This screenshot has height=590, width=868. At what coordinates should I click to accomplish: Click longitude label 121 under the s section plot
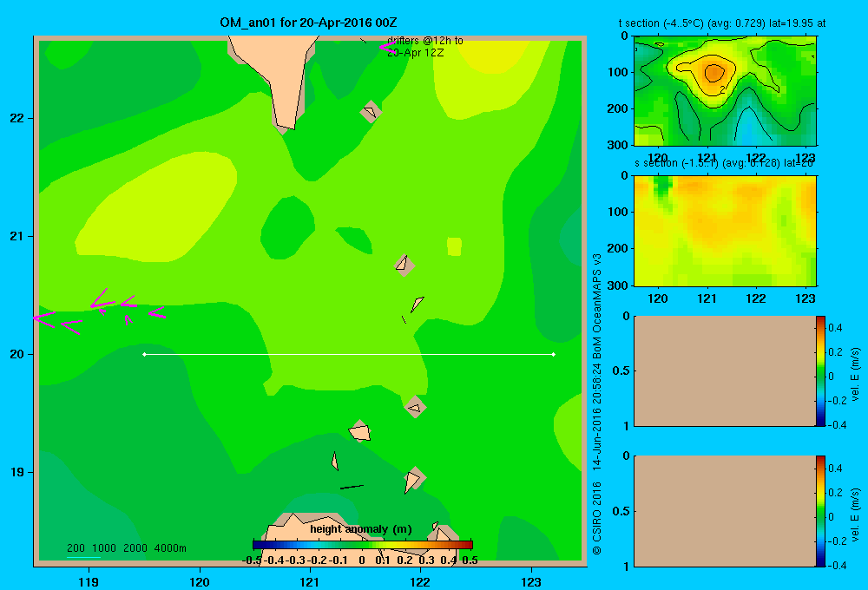coord(707,298)
